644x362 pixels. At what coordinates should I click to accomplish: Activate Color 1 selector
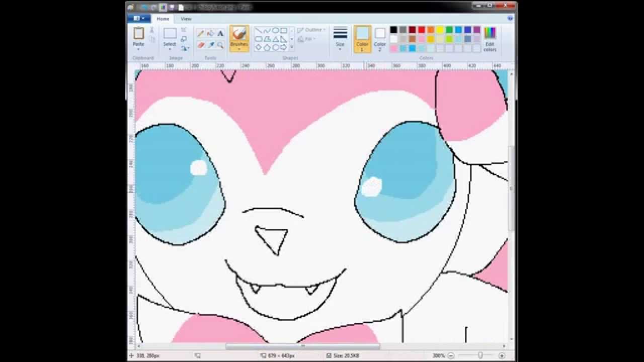pyautogui.click(x=362, y=39)
